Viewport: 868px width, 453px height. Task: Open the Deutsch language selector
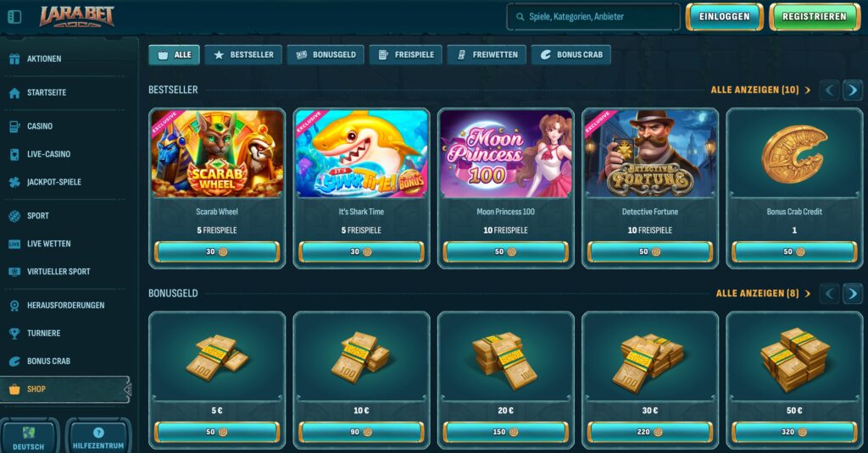(29, 437)
